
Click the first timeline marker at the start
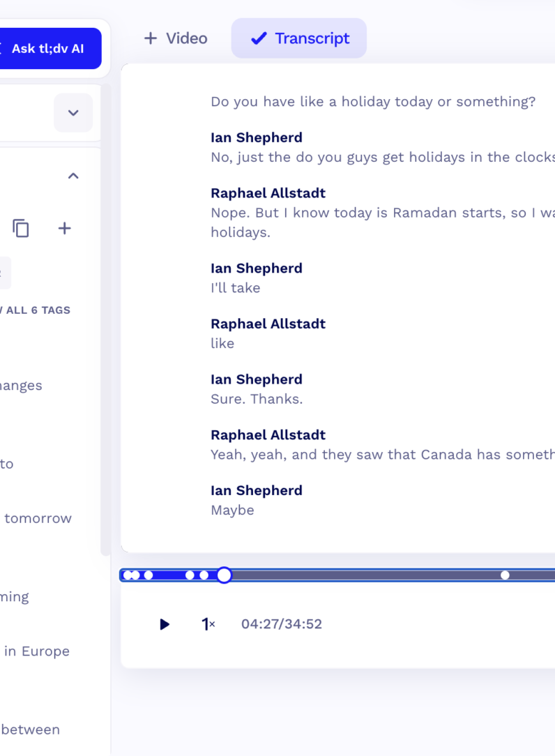coord(128,575)
